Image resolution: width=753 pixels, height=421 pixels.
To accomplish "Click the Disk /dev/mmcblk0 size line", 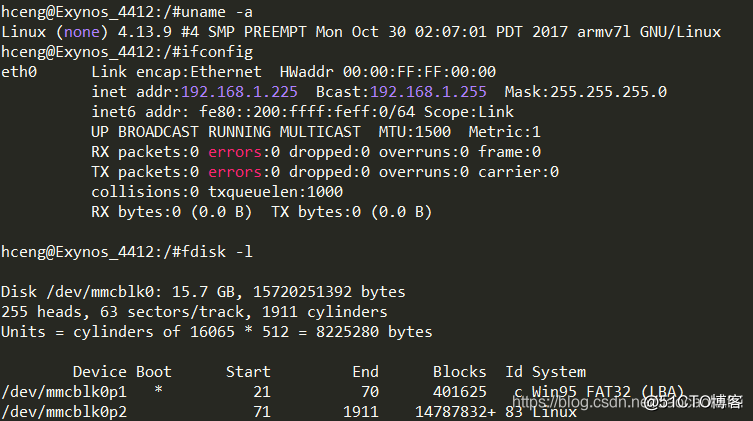I will 203,292.
